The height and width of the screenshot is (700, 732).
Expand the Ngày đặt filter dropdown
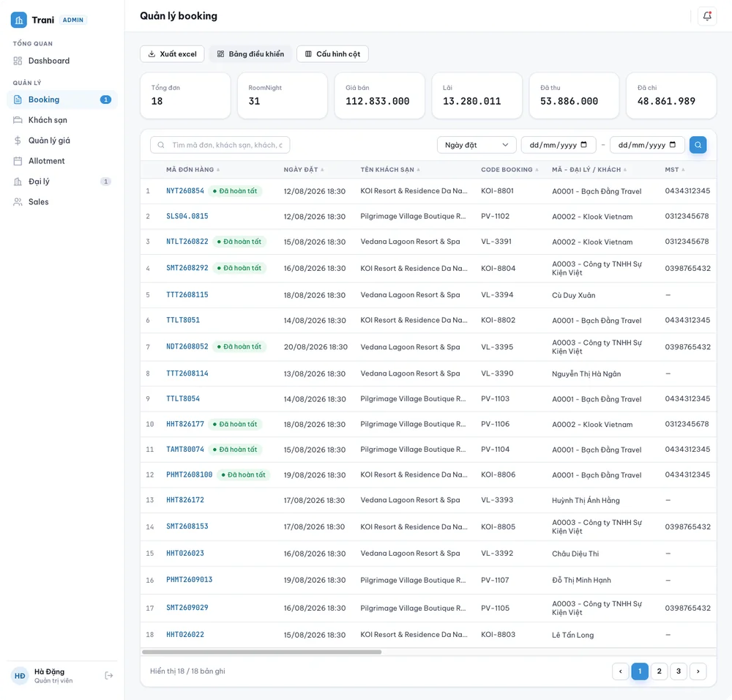pos(477,145)
